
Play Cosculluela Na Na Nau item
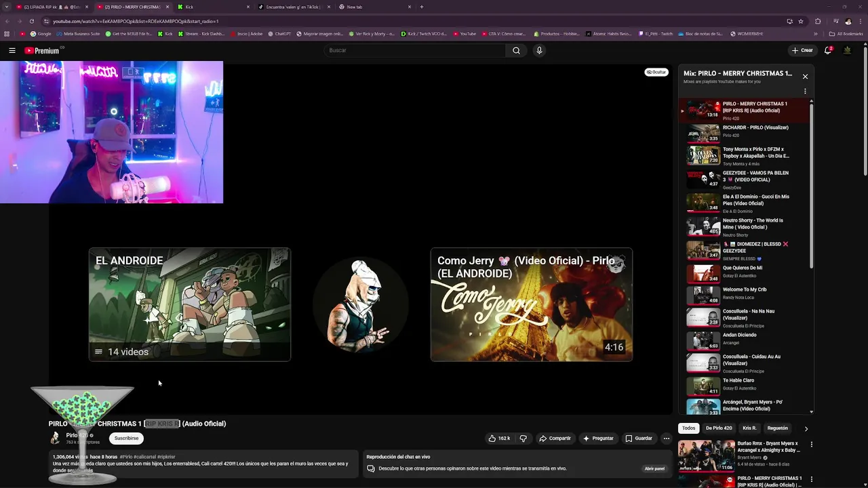(745, 318)
